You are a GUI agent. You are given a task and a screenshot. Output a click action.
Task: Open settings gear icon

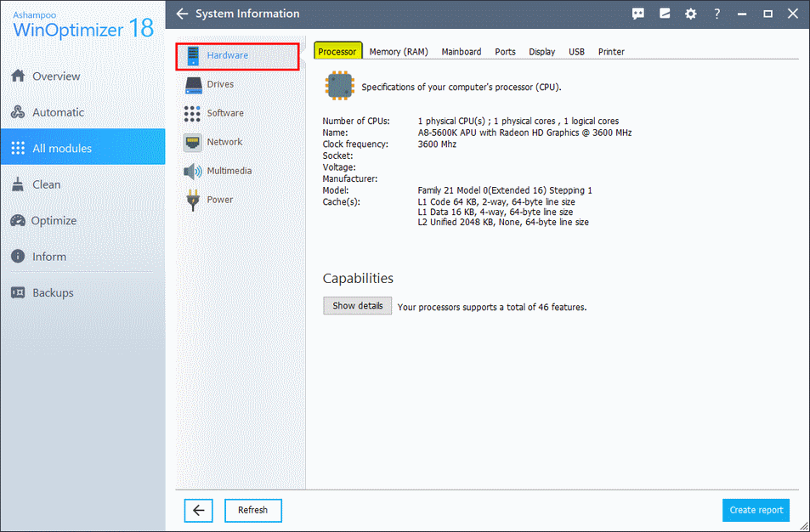tap(691, 14)
